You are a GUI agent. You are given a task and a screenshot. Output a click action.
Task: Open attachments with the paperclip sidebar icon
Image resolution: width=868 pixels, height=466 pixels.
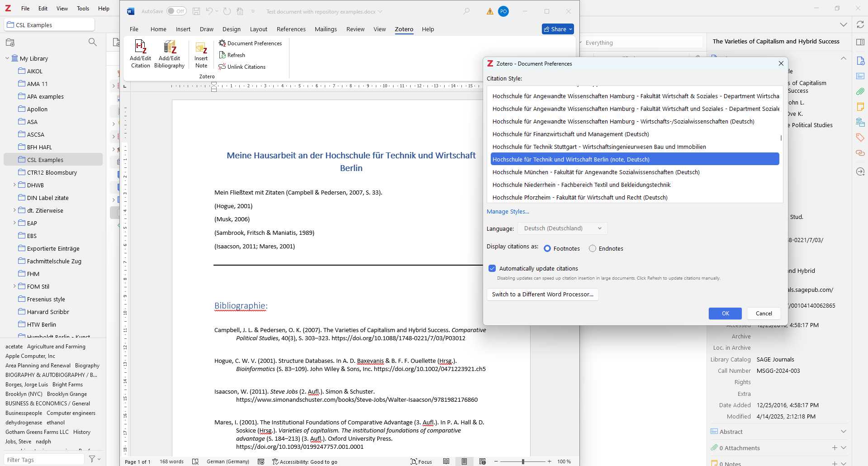coord(860,91)
